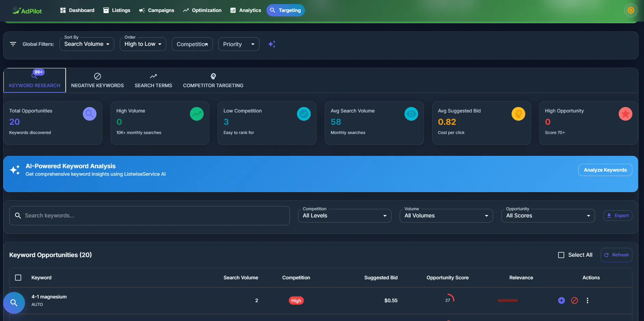Screen dimensions: 644x321
Task: Click the AI-Powered Analysis sparkle icon
Action: point(15,170)
